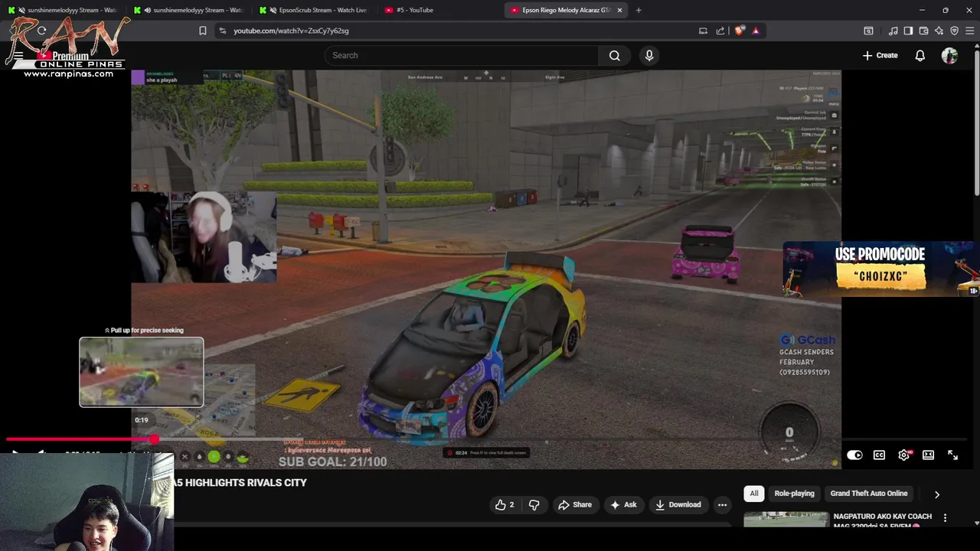980x551 pixels.
Task: Toggle closed captions on the video
Action: pyautogui.click(x=879, y=455)
